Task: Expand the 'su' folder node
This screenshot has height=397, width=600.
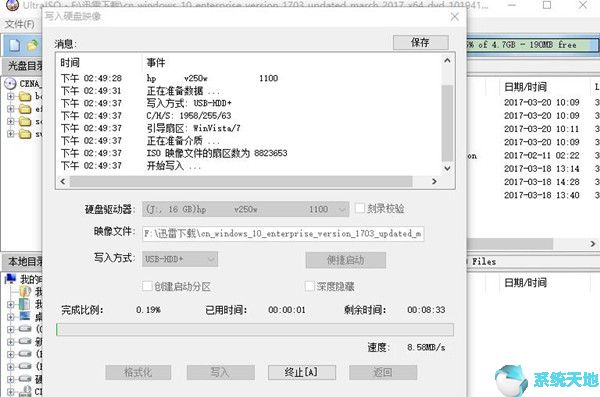Action: 11,134
